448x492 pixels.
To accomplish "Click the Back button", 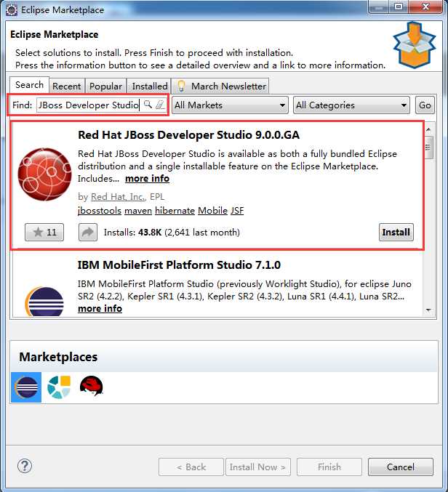I will (x=191, y=467).
